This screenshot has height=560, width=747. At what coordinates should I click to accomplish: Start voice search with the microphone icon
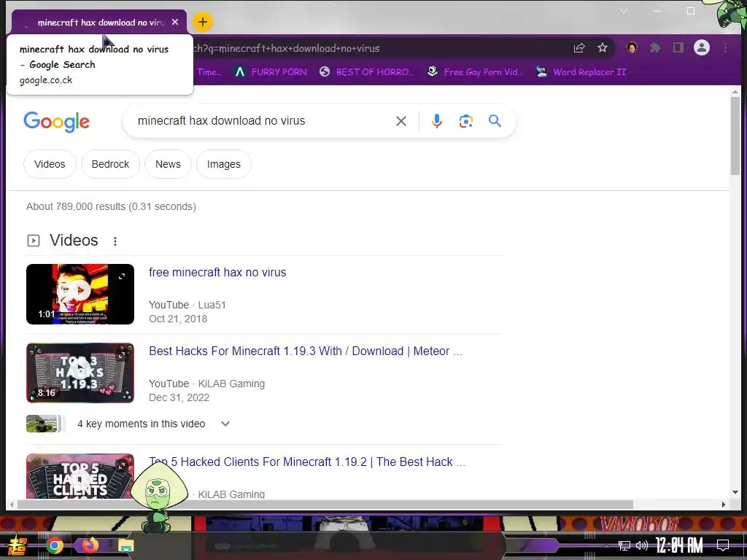click(436, 121)
